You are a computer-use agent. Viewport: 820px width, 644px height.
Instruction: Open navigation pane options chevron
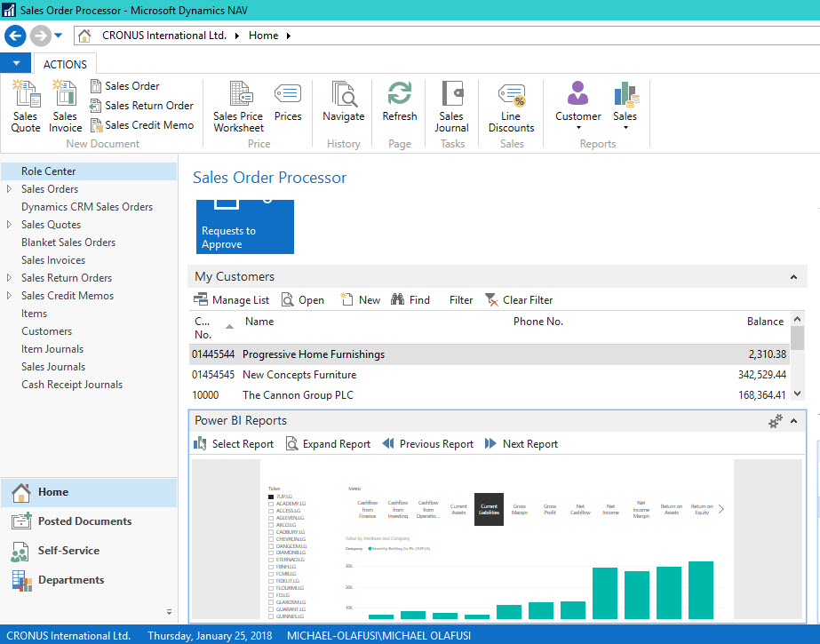pyautogui.click(x=169, y=612)
